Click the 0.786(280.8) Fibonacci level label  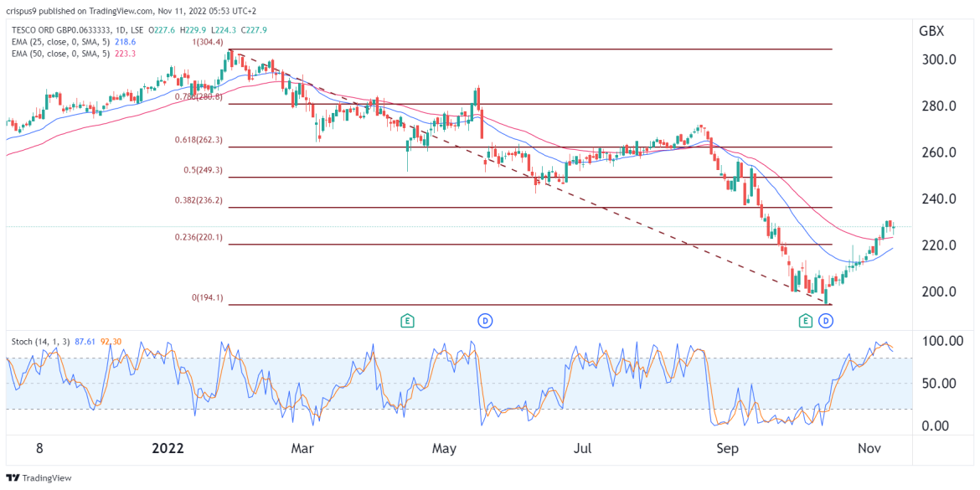click(x=198, y=97)
